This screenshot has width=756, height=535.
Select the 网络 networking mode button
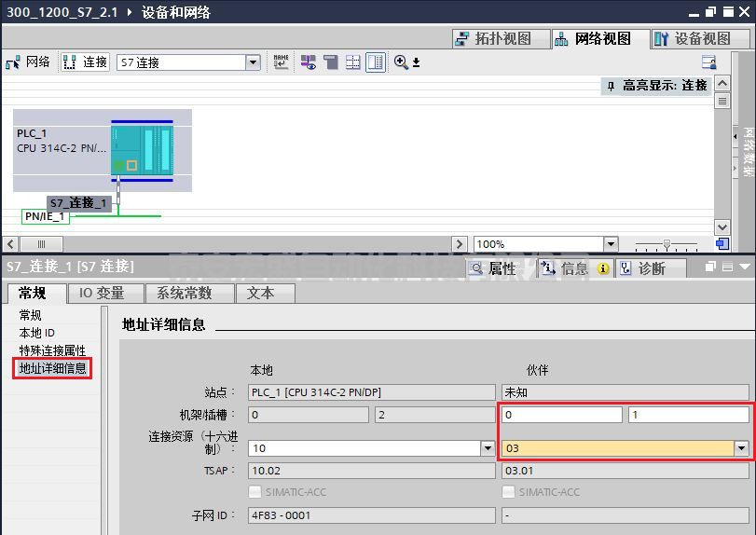[x=28, y=62]
